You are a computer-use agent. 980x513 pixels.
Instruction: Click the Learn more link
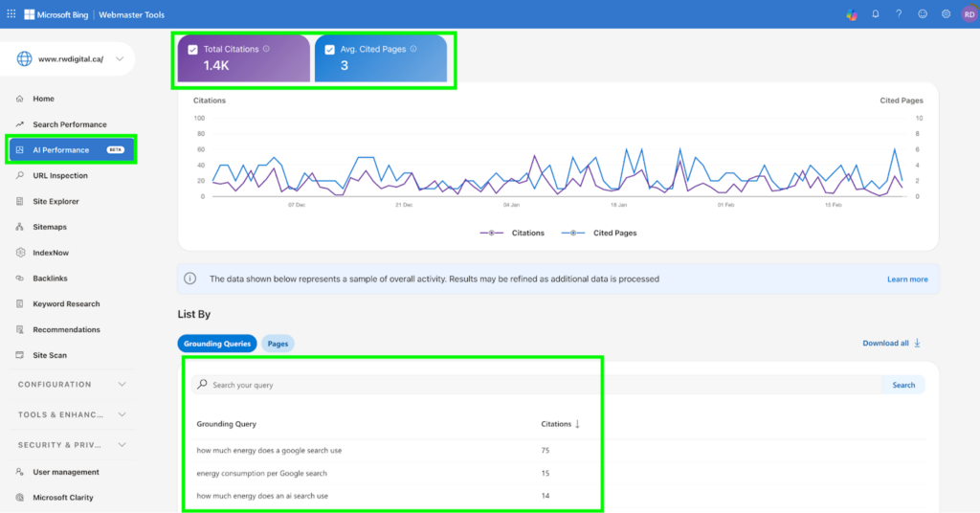(907, 279)
